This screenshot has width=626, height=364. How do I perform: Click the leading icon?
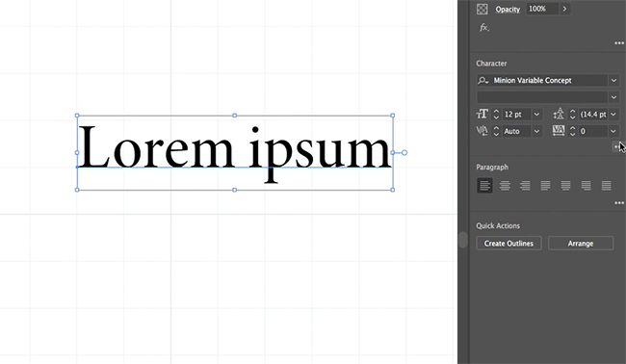pyautogui.click(x=559, y=115)
